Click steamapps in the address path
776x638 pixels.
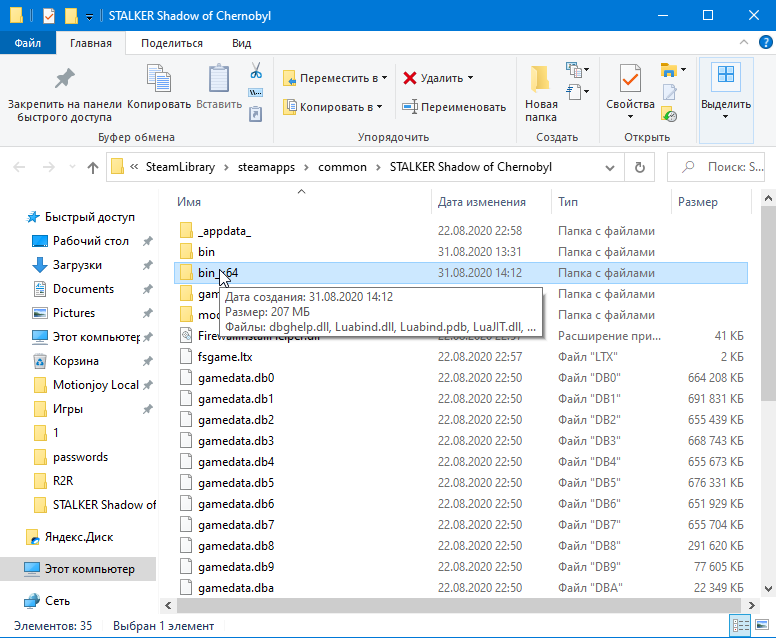click(266, 167)
